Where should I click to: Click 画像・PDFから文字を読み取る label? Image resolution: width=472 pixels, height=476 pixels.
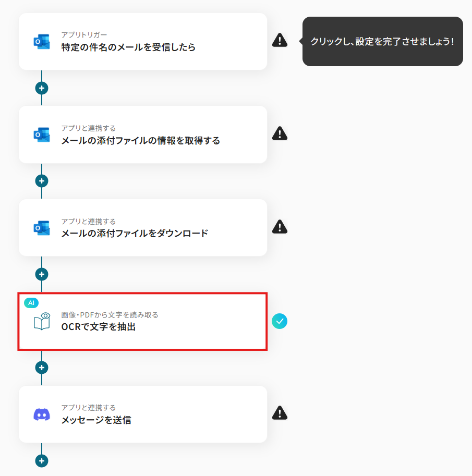110,315
